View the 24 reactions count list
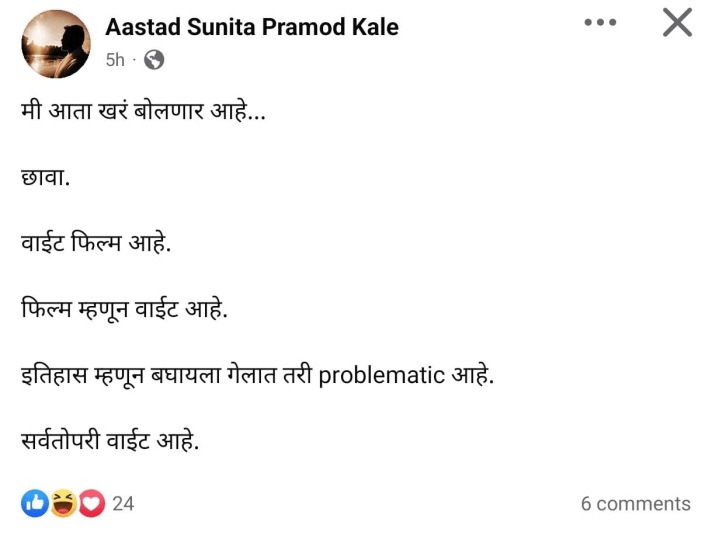Viewport: 712px width, 553px height. point(123,504)
